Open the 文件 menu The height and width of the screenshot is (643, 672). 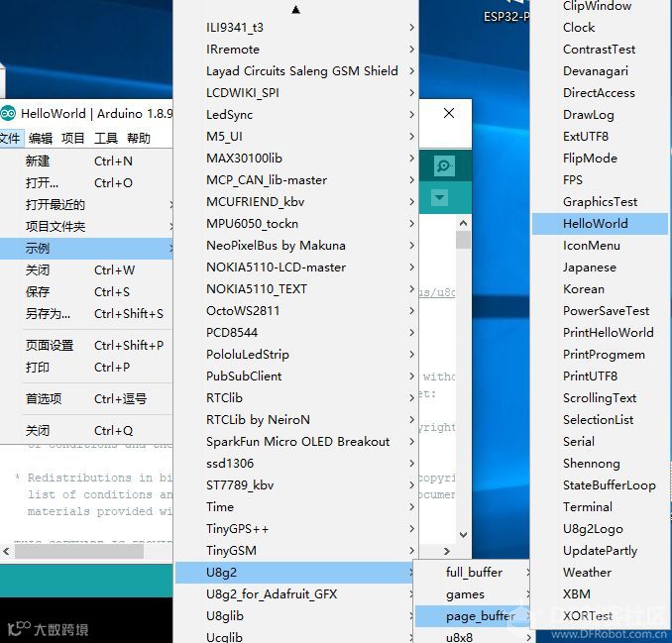pos(10,138)
